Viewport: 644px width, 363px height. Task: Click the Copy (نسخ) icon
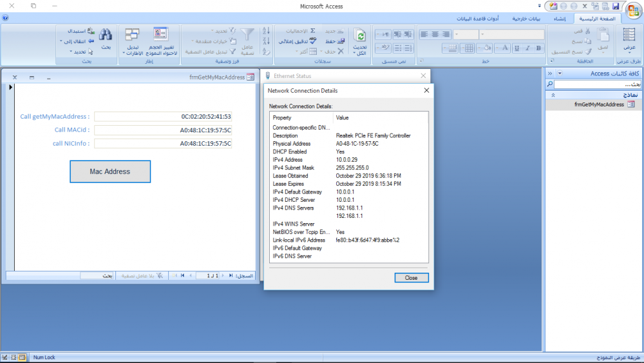(x=588, y=41)
